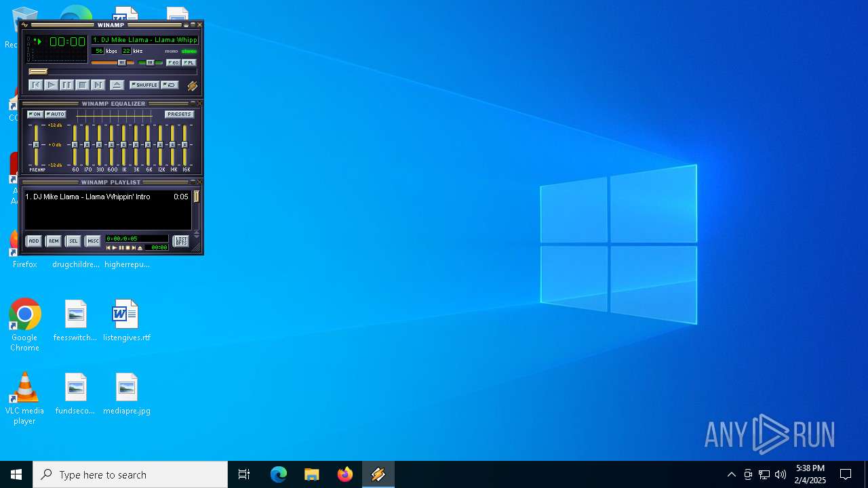Click the 1K equalizer band slider

tap(123, 145)
